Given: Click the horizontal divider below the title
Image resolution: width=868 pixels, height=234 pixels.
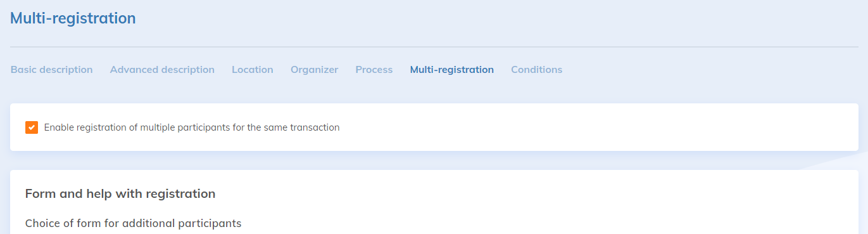Looking at the screenshot, I should point(434,47).
